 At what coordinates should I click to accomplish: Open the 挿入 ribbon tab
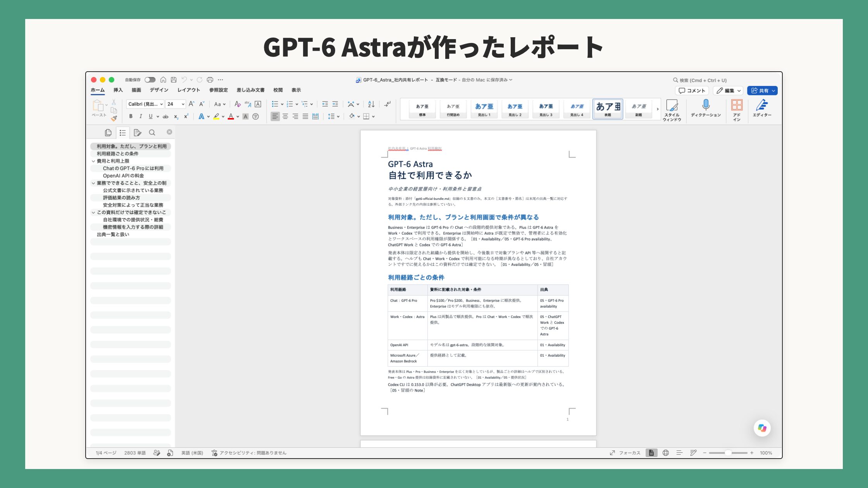(118, 90)
